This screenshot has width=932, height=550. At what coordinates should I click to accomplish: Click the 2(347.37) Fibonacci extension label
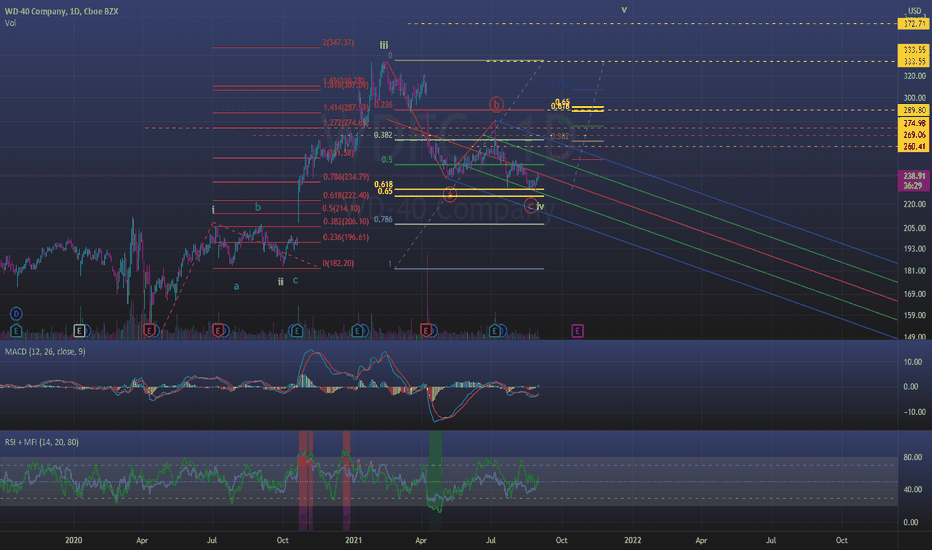coord(338,43)
